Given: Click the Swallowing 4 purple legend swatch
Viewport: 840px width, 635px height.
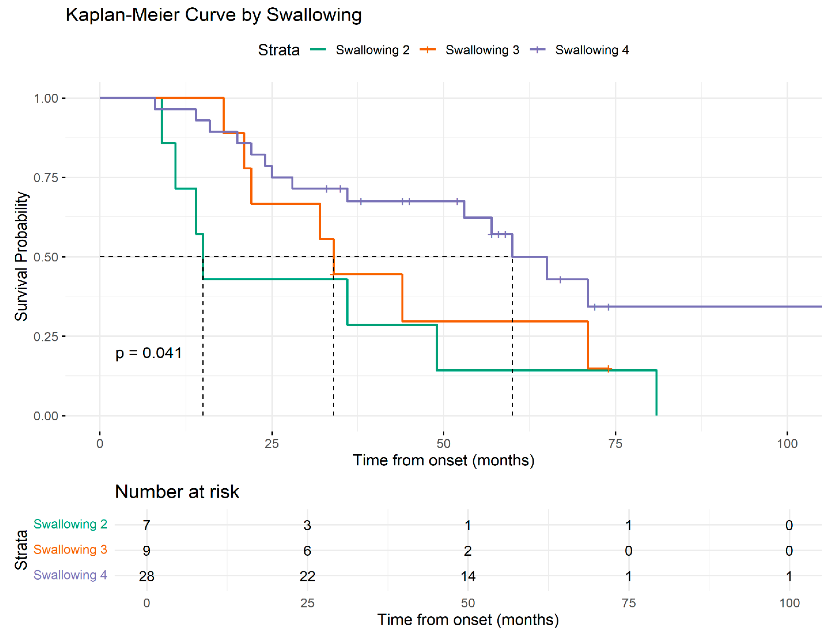Looking at the screenshot, I should click(x=537, y=50).
